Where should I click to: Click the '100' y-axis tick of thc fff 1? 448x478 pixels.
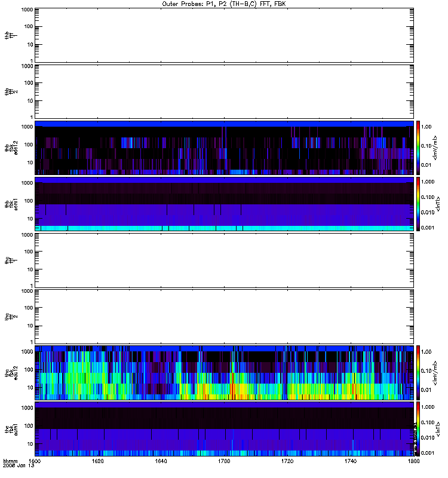tap(28, 252)
